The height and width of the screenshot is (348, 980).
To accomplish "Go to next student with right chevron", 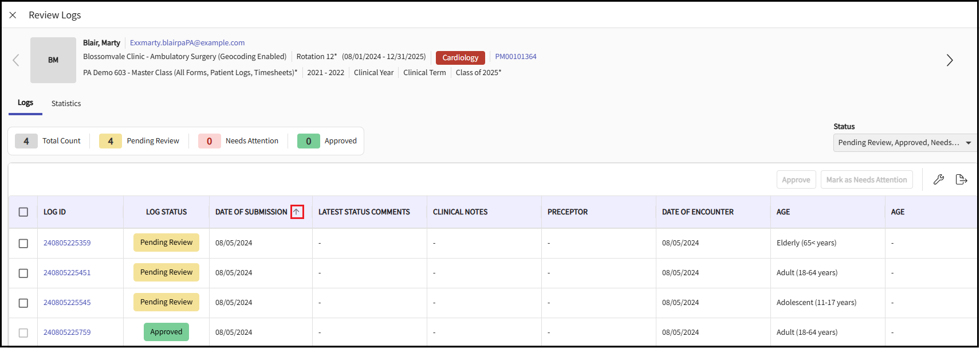I will click(x=949, y=60).
